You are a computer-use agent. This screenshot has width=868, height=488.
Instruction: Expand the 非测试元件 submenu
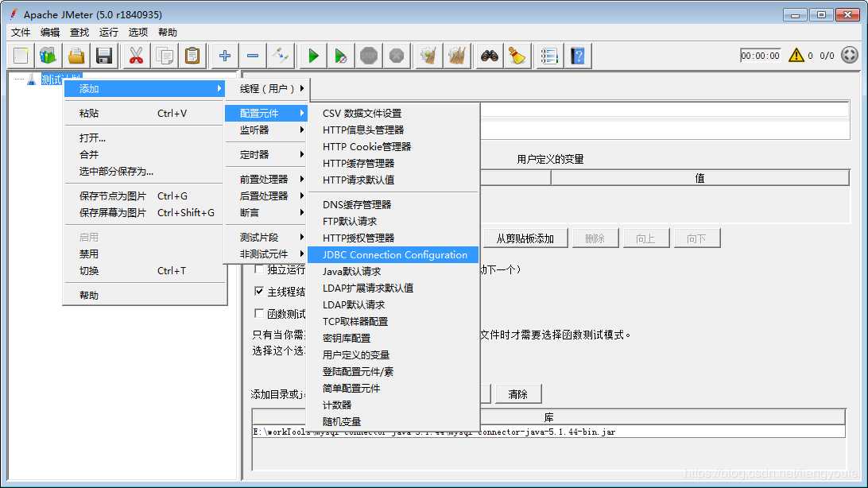point(267,254)
